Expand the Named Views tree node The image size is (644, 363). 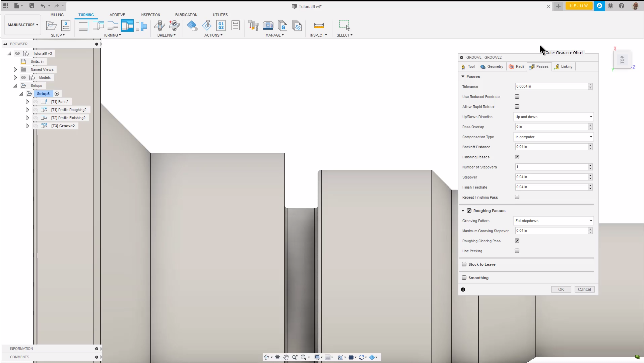[x=15, y=69]
